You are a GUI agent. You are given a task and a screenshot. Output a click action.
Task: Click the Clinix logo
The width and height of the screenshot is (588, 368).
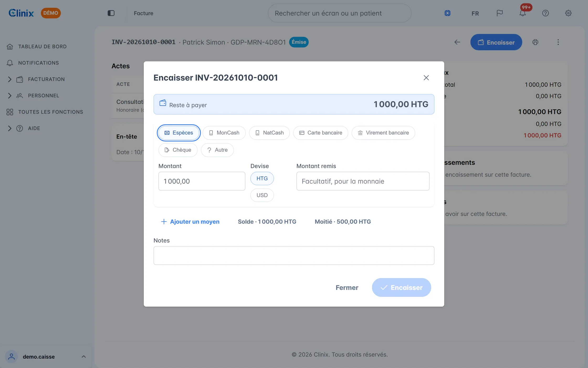(21, 13)
